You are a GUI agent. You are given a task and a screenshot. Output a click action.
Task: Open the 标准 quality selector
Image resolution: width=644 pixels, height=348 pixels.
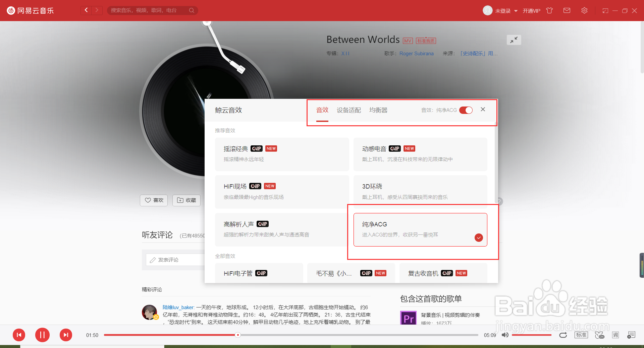point(581,335)
